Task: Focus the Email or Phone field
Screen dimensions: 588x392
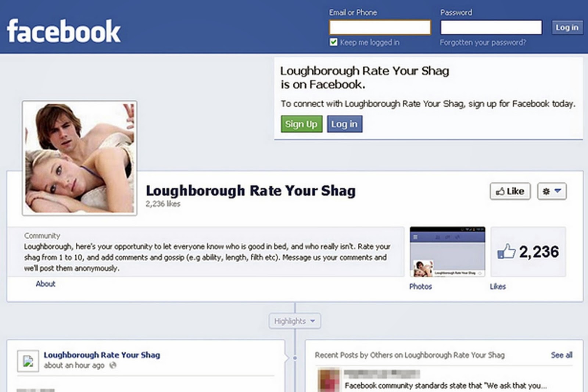Action: pos(380,28)
